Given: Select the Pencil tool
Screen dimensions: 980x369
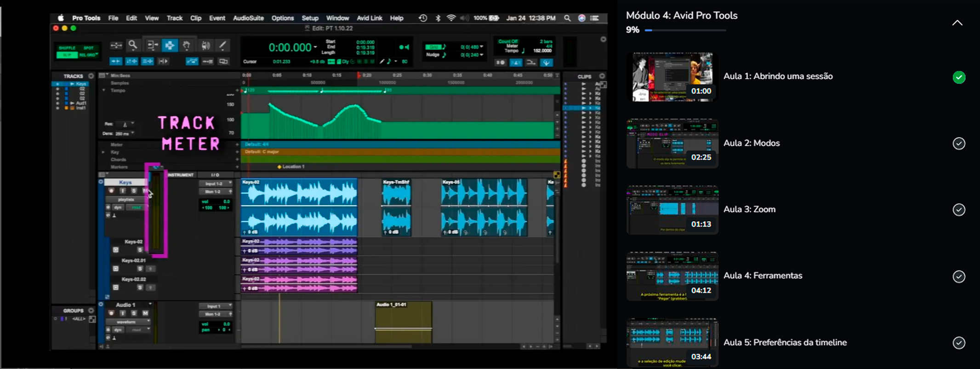Looking at the screenshot, I should tap(222, 45).
